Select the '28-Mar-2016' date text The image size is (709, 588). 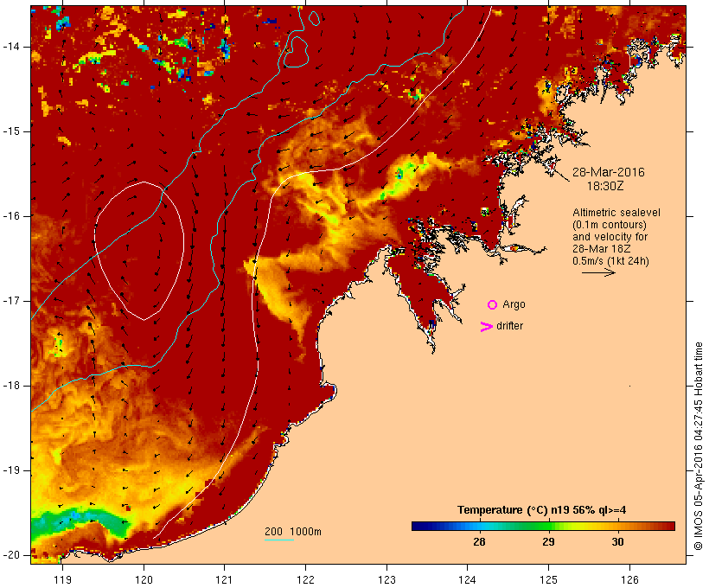(609, 172)
